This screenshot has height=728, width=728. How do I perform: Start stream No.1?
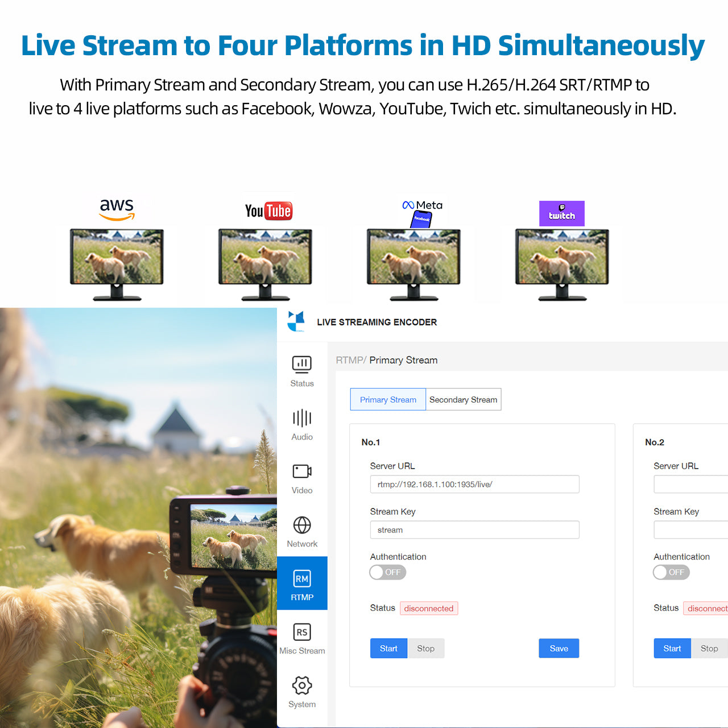[388, 648]
